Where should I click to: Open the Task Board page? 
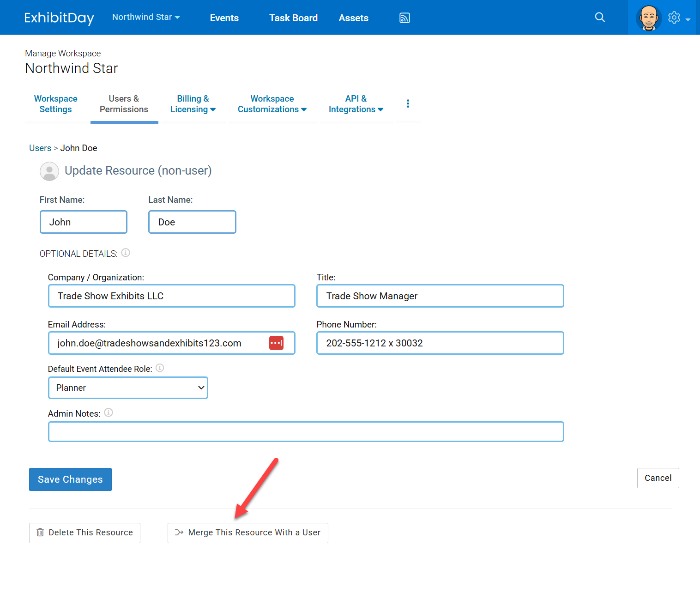(293, 18)
